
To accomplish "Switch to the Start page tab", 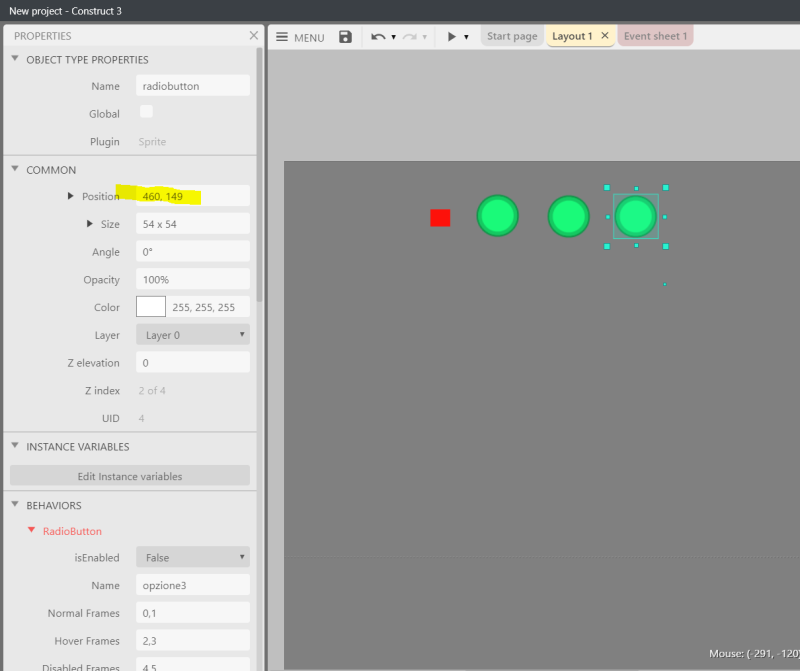I will (x=512, y=36).
